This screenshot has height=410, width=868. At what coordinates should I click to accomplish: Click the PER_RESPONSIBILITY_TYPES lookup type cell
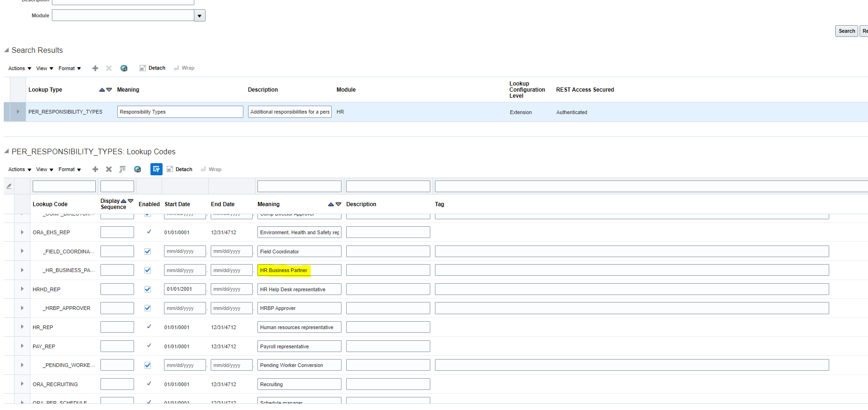coord(65,112)
